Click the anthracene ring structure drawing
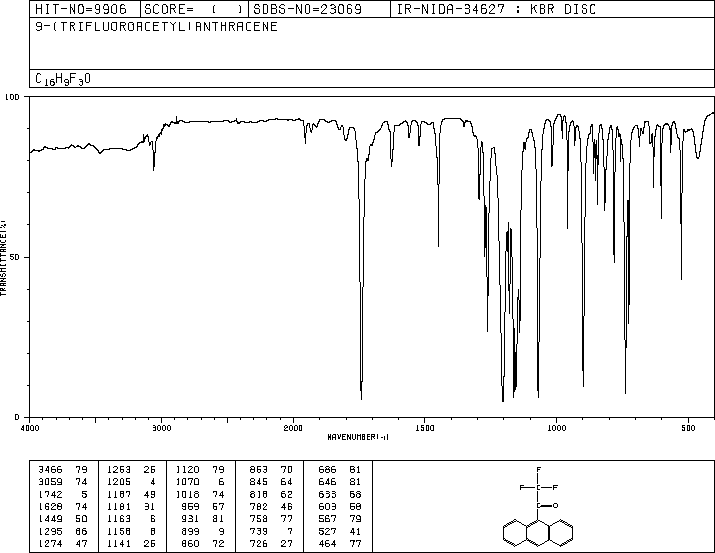Screen dimensions: 715x553 [x=538, y=532]
